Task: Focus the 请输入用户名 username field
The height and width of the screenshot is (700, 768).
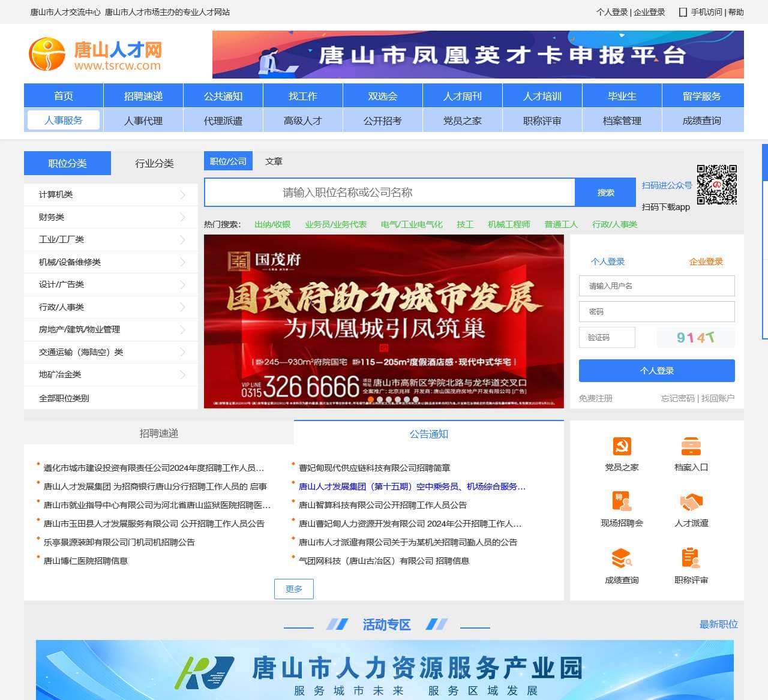Action: tap(657, 286)
